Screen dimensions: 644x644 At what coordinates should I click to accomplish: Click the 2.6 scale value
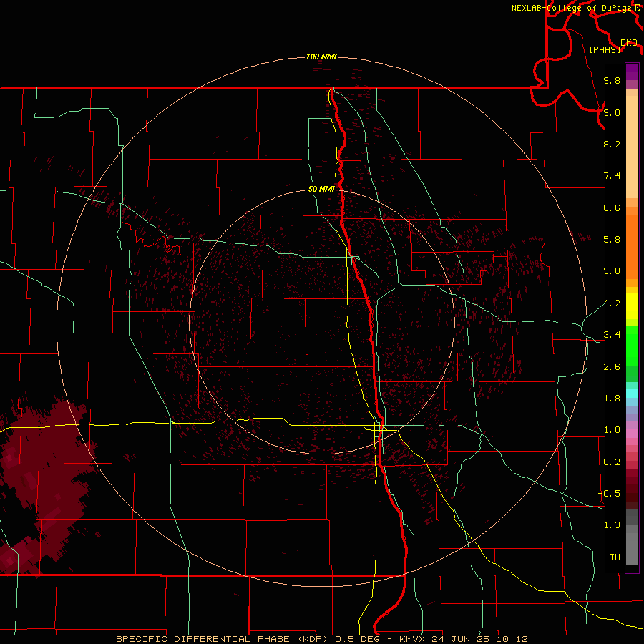[612, 367]
